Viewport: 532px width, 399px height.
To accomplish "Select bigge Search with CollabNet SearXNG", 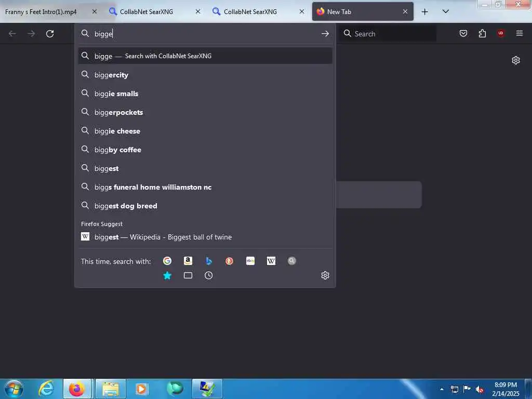I will (205, 56).
